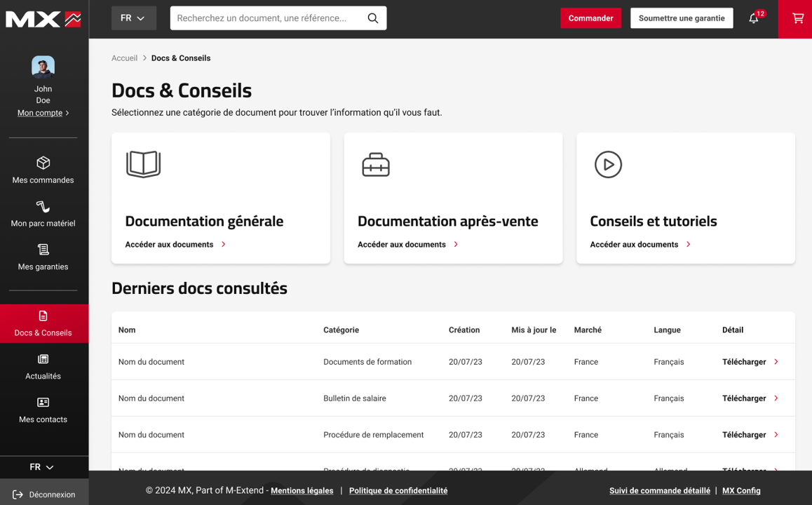Expand Mon compte under John Doe

[x=39, y=112]
